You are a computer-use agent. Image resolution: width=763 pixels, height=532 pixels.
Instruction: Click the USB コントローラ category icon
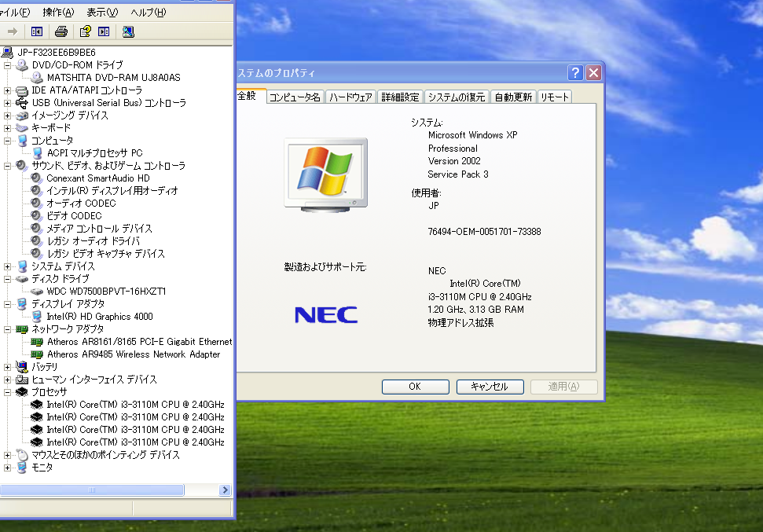(x=22, y=103)
